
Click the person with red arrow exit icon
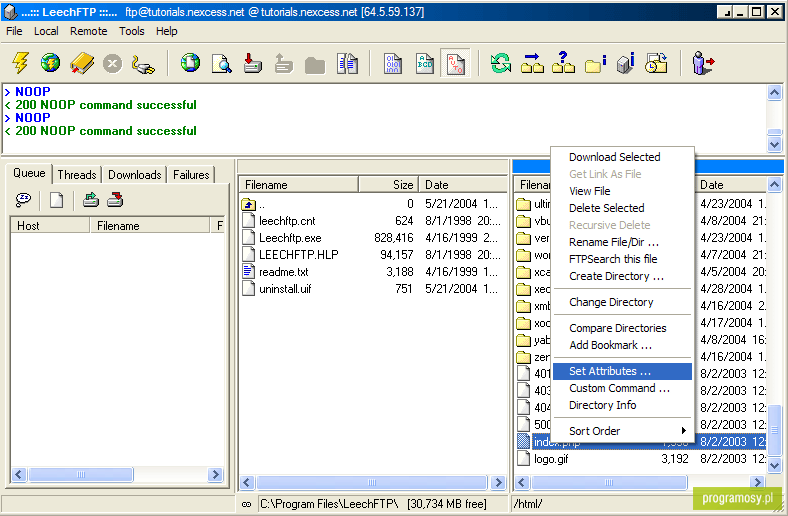703,63
